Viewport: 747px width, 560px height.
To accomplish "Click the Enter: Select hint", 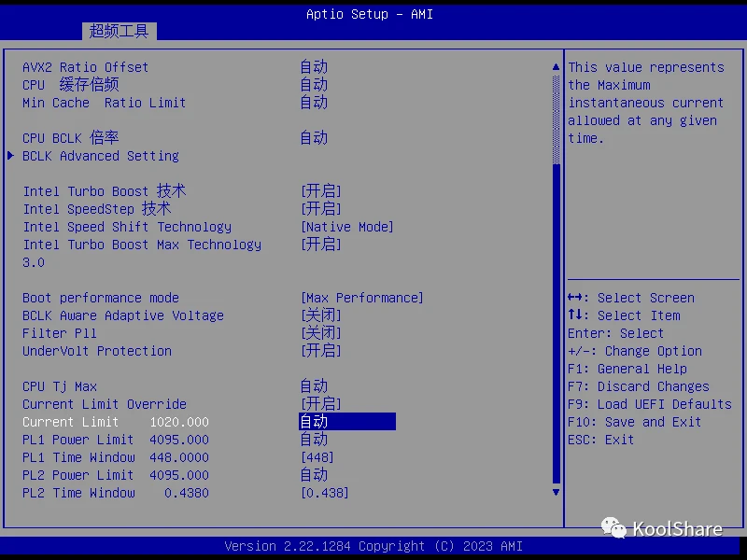I will (x=615, y=333).
